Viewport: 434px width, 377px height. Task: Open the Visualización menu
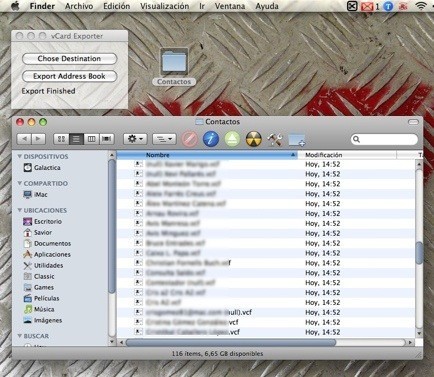164,6
